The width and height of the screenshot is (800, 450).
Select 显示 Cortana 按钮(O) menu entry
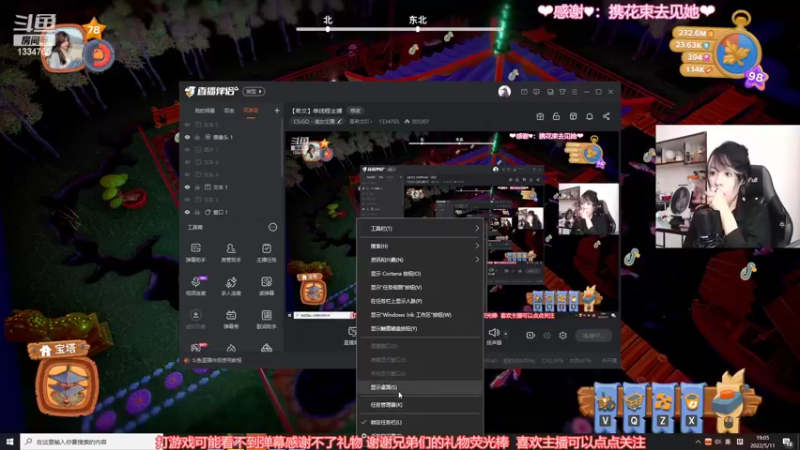pyautogui.click(x=420, y=273)
